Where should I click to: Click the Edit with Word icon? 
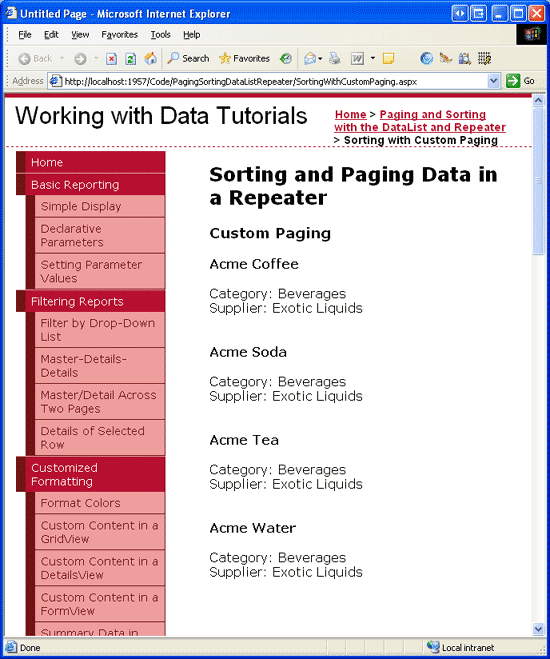tap(357, 58)
